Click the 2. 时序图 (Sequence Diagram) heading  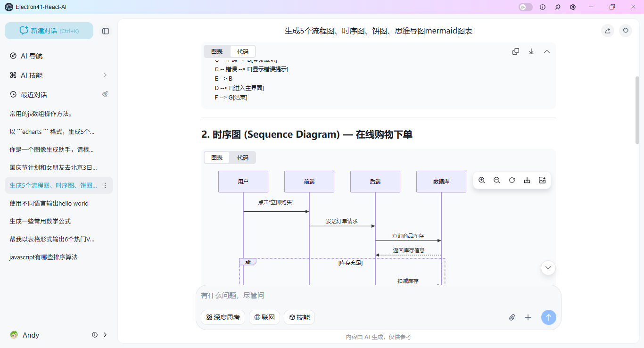(307, 134)
